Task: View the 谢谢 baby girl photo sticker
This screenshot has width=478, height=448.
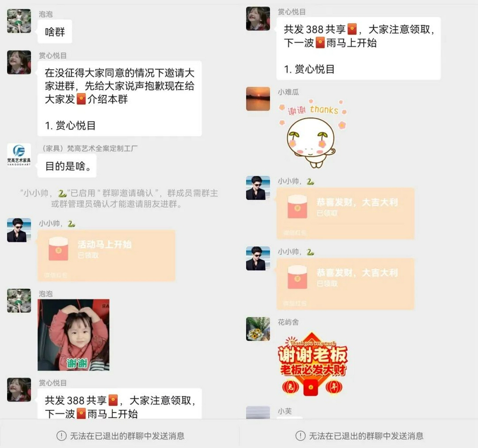Action: pos(74,335)
